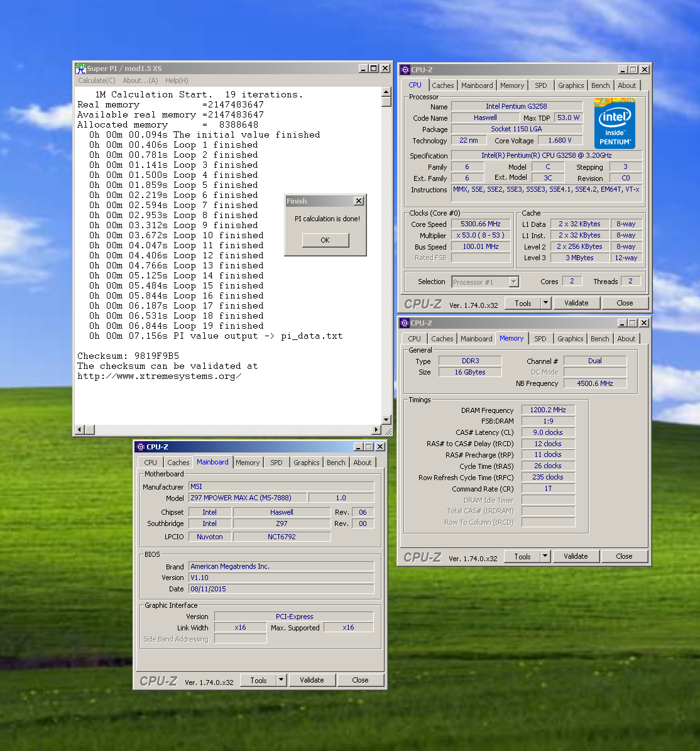700x751 pixels.
Task: Close the Finish dialog with its X
Action: coord(359,201)
